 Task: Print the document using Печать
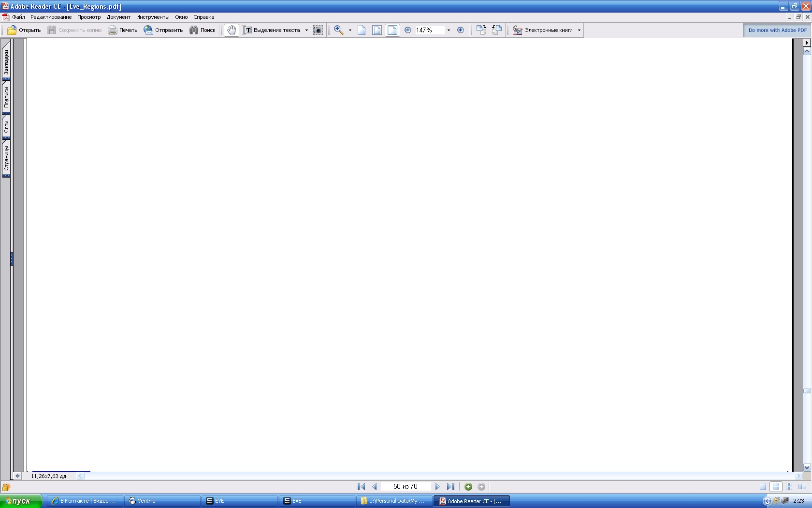(x=123, y=30)
